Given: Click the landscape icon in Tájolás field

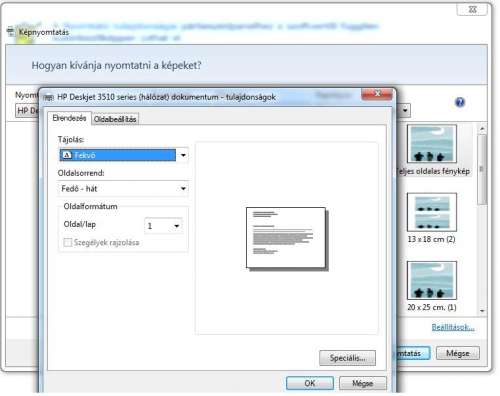Looking at the screenshot, I should (67, 155).
